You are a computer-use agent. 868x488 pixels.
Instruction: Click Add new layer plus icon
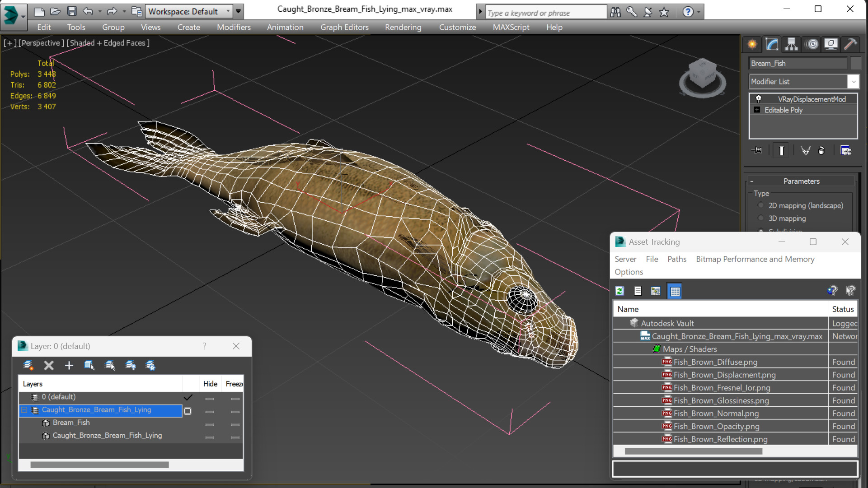click(x=69, y=365)
